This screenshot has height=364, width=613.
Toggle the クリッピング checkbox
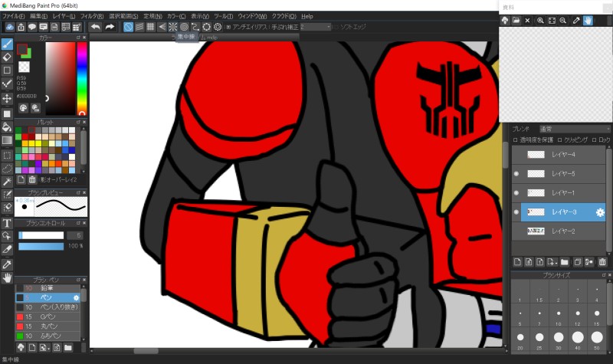tap(560, 139)
